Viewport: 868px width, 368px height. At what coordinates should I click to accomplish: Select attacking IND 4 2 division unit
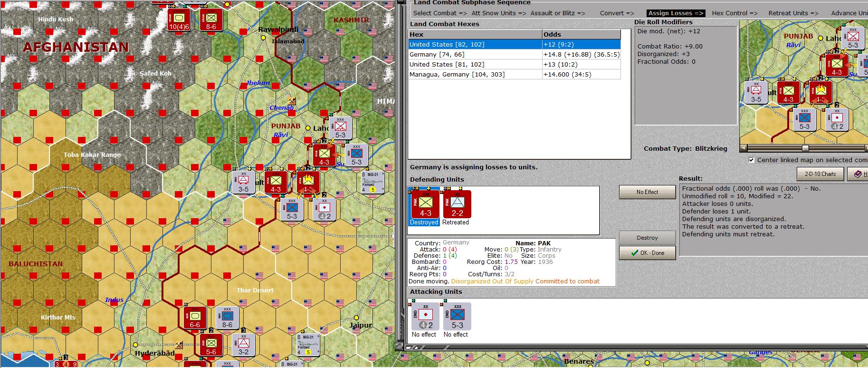click(425, 316)
